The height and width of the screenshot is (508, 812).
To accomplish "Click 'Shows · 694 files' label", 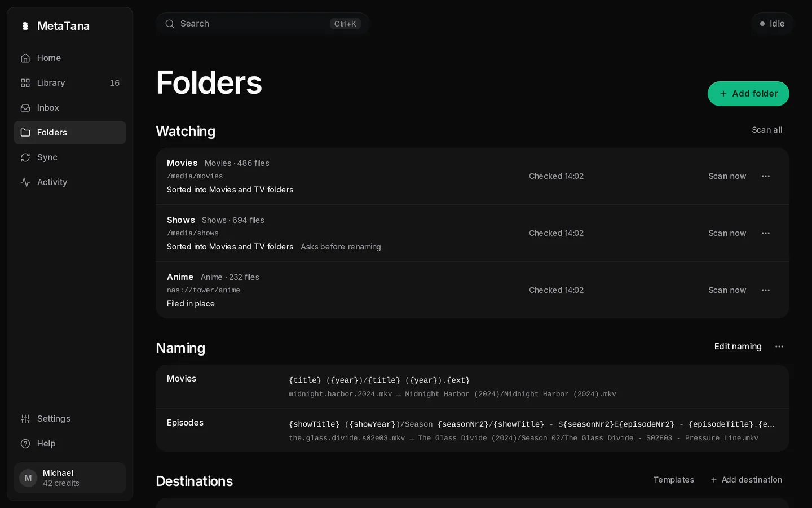I will [x=233, y=220].
